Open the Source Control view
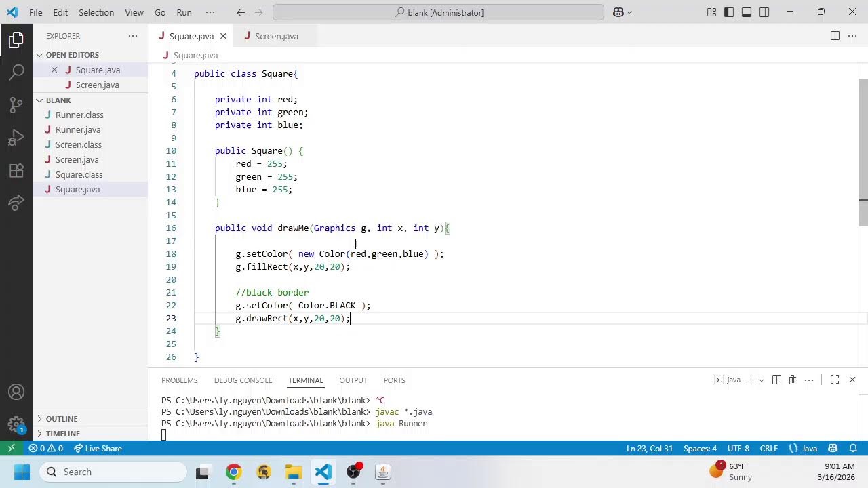 point(16,104)
